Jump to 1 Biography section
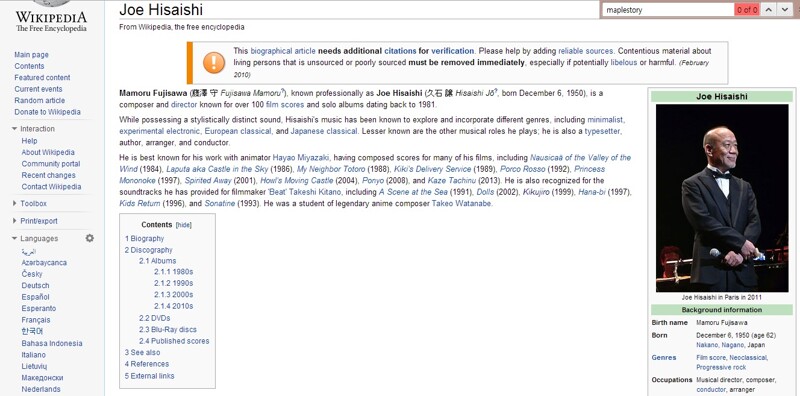The image size is (800, 396). pyautogui.click(x=144, y=238)
